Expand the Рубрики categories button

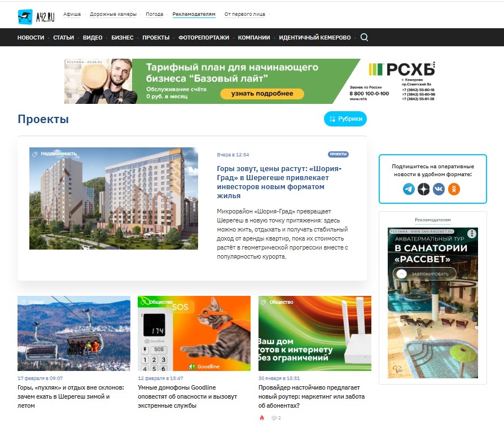click(345, 119)
